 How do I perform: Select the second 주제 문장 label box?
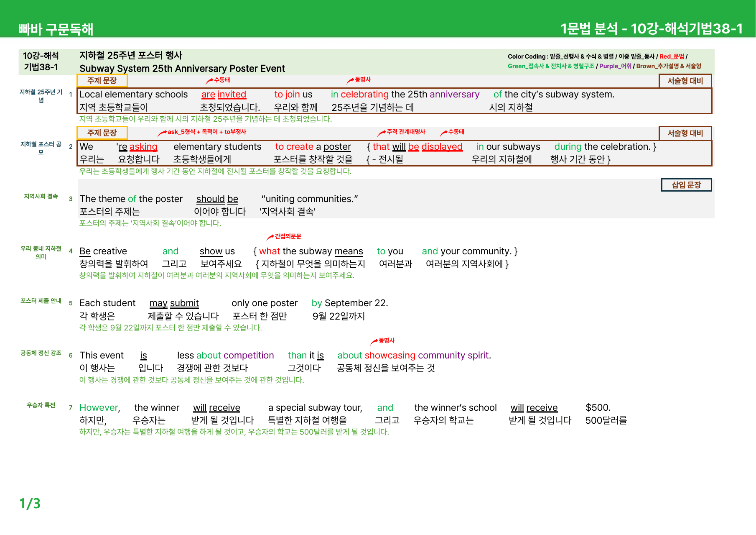(x=102, y=133)
